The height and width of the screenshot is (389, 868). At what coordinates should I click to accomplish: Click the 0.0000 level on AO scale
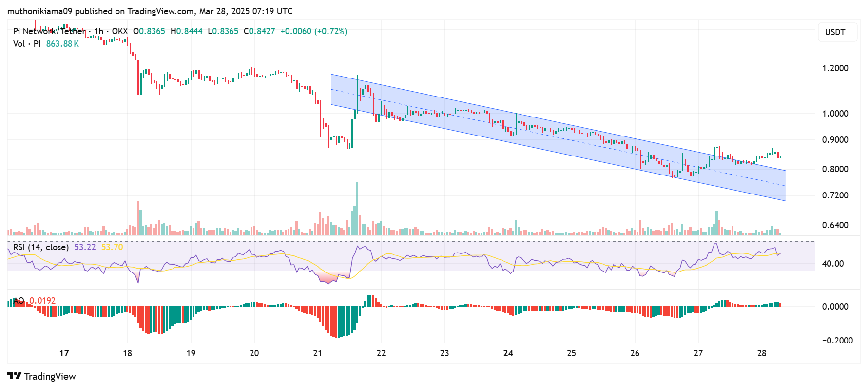[x=835, y=307]
